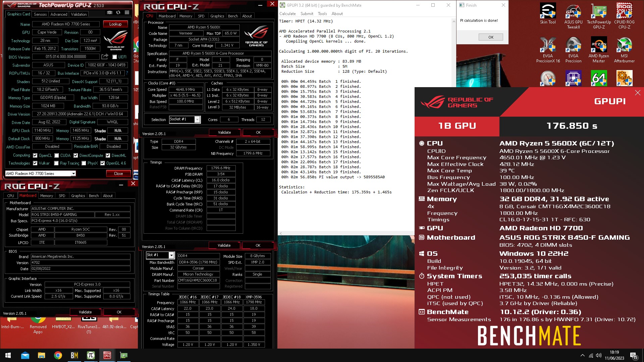This screenshot has height=362, width=644.
Task: Click the Lookup button in GPU-Z
Action: coord(115,24)
